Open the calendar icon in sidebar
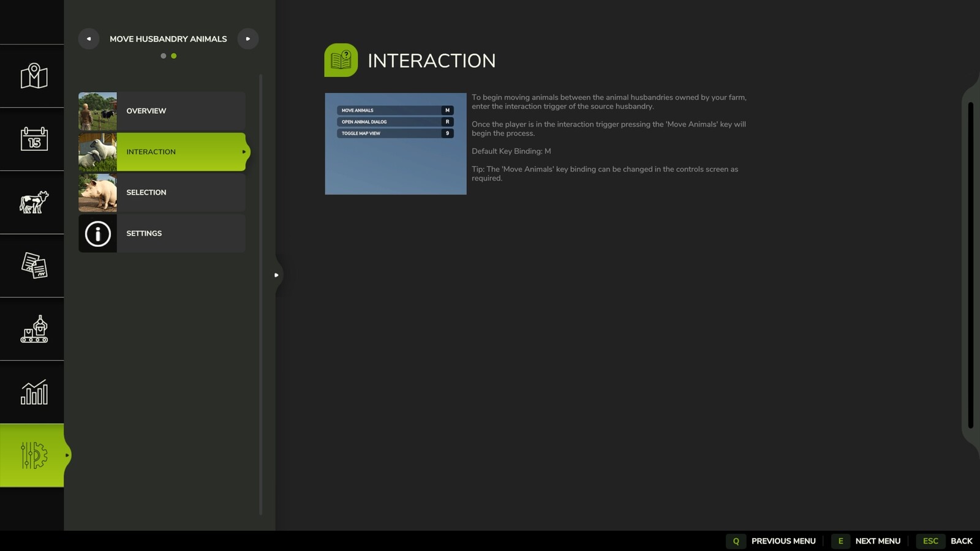 (34, 139)
